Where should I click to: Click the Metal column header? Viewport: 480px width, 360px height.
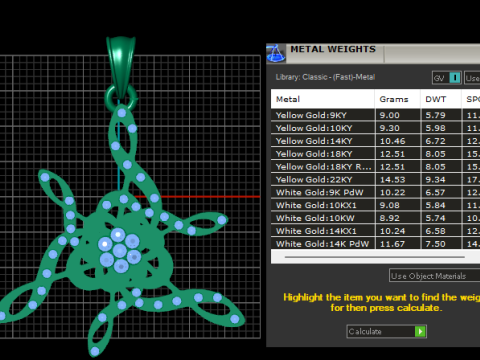coord(323,99)
